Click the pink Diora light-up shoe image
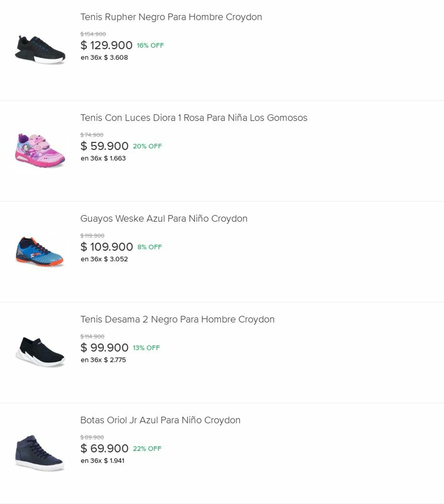Image resolution: width=444 pixels, height=504 pixels. click(x=40, y=151)
